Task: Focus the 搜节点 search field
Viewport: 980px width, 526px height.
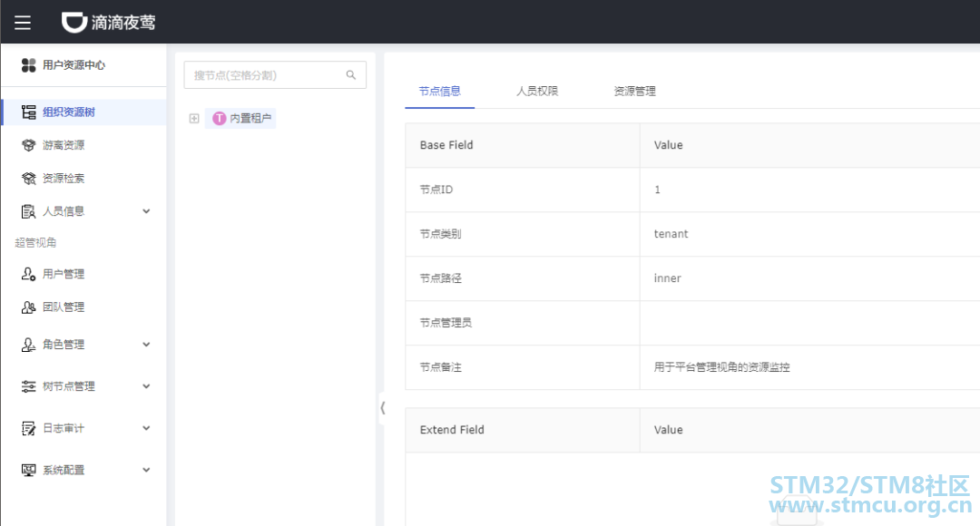Action: (x=275, y=75)
